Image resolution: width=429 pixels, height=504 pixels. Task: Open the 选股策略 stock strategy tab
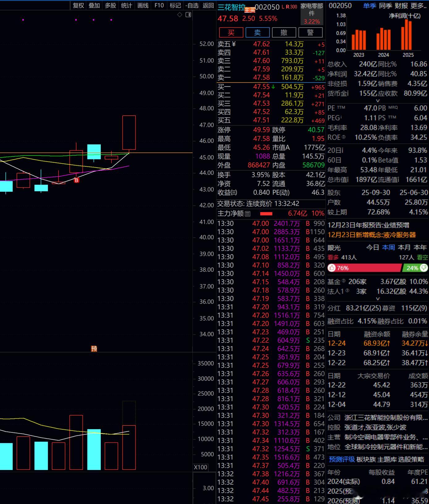click(x=411, y=459)
